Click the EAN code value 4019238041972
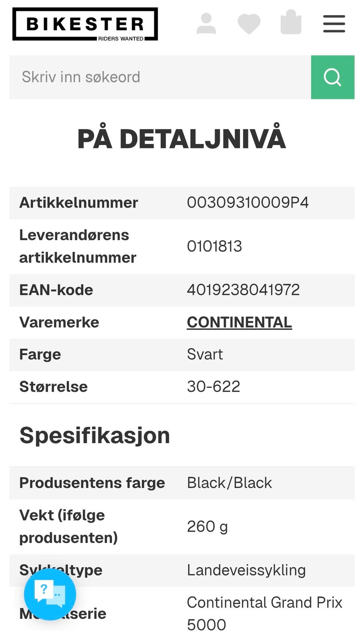The image size is (364, 634). [243, 290]
